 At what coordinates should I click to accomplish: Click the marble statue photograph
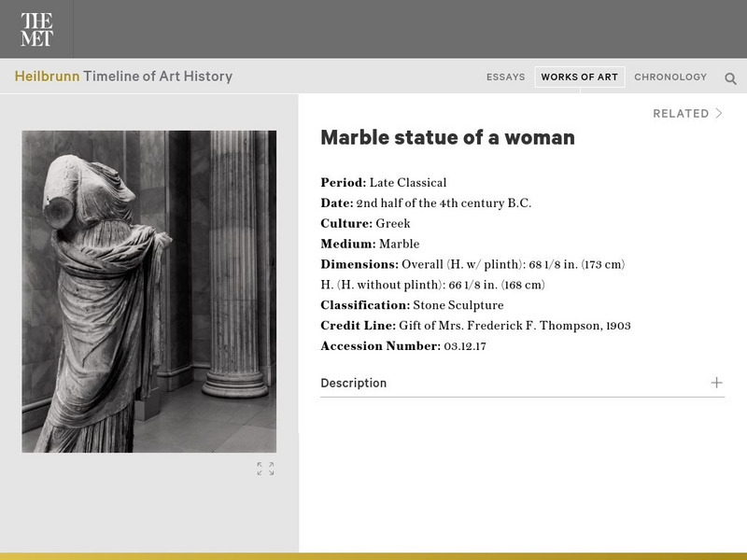point(148,291)
